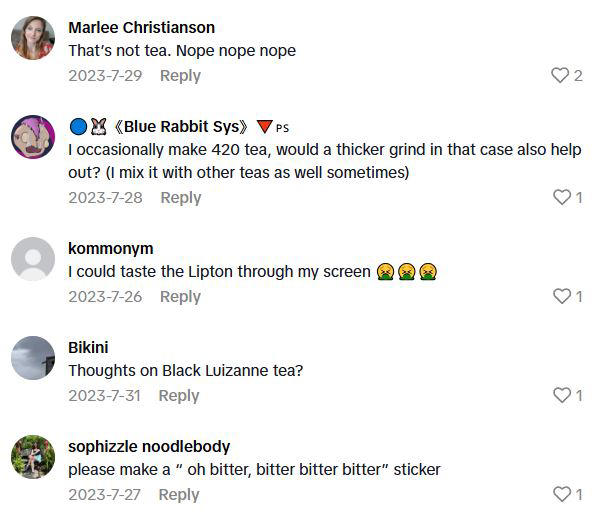Reply to Marlee Christianson's comment

pos(180,76)
